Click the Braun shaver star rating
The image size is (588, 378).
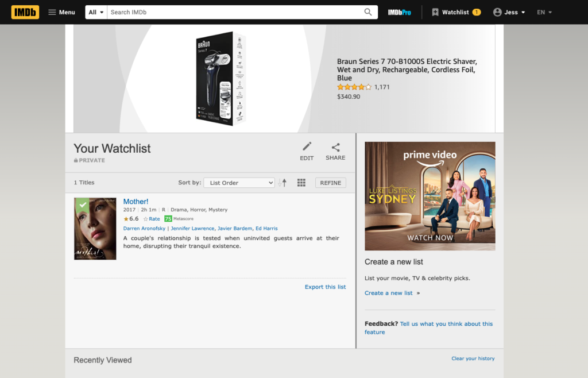tap(354, 87)
